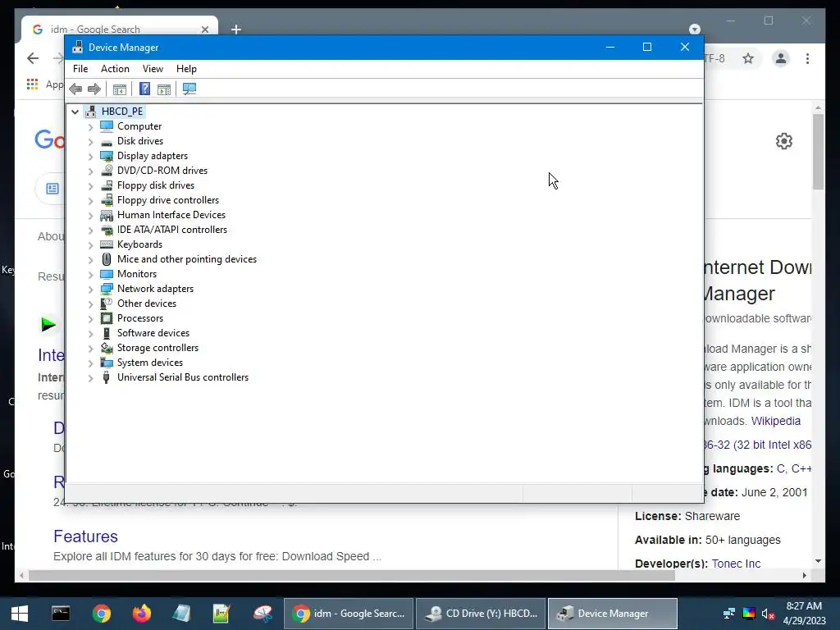
Task: Select the Computer category icon
Action: pyautogui.click(x=107, y=126)
